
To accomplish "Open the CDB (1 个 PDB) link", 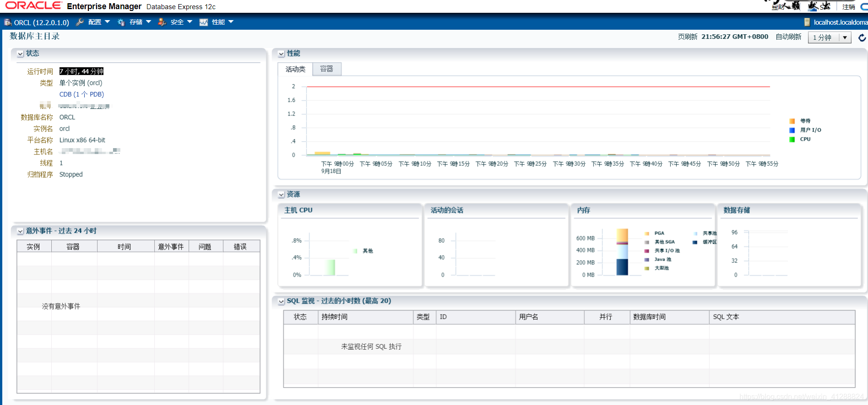I will click(x=81, y=94).
